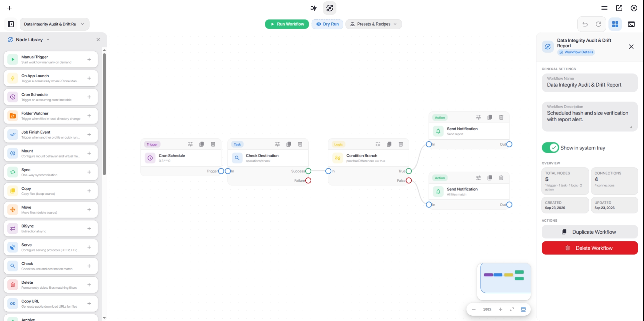The image size is (644, 321).
Task: Select the Copy URL library item
Action: [x=51, y=304]
